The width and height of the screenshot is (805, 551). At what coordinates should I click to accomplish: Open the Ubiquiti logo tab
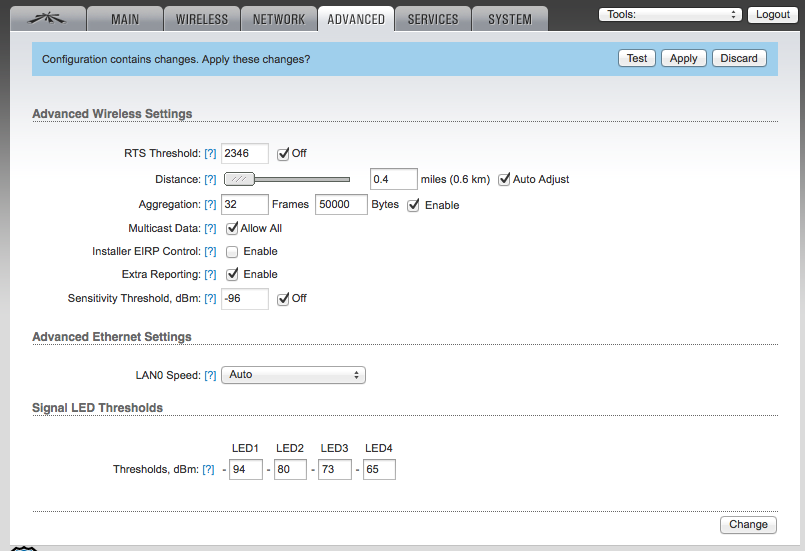48,19
